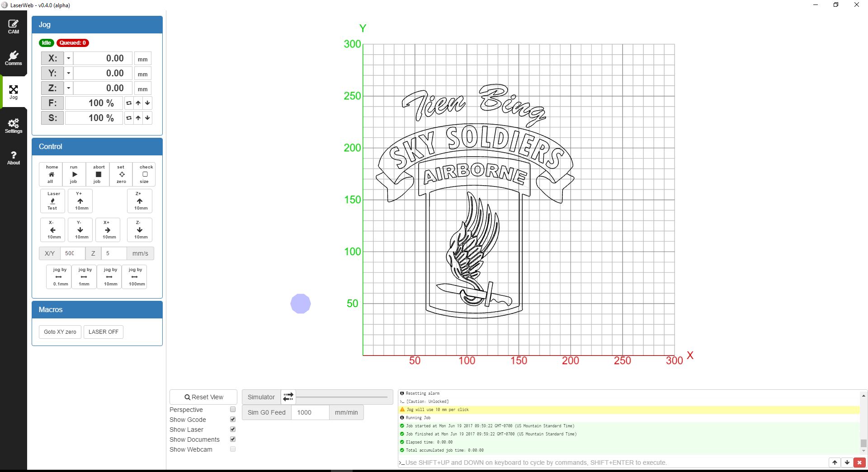Viewport: 868px width, 472px height.
Task: Toggle Perspective checkbox
Action: (233, 409)
